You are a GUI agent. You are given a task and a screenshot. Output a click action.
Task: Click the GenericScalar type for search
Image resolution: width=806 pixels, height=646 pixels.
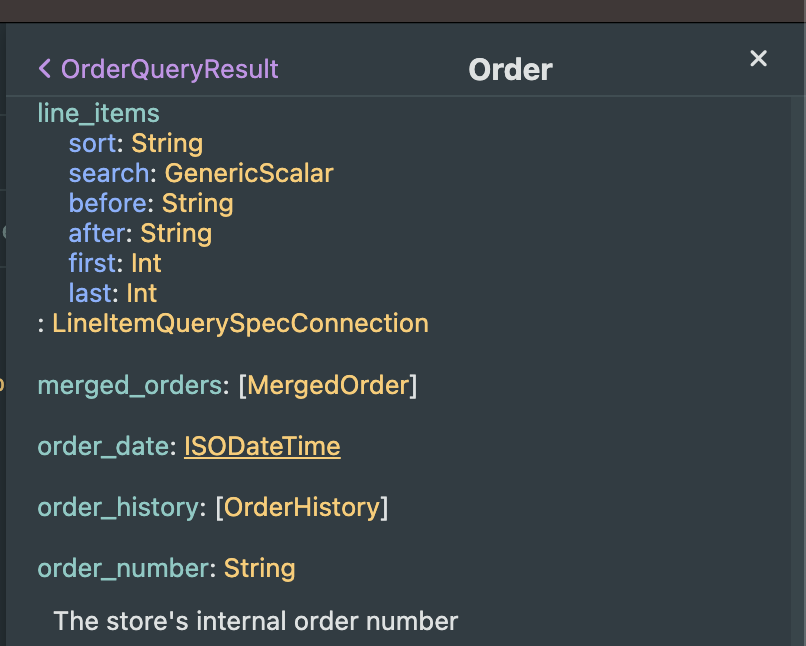249,173
